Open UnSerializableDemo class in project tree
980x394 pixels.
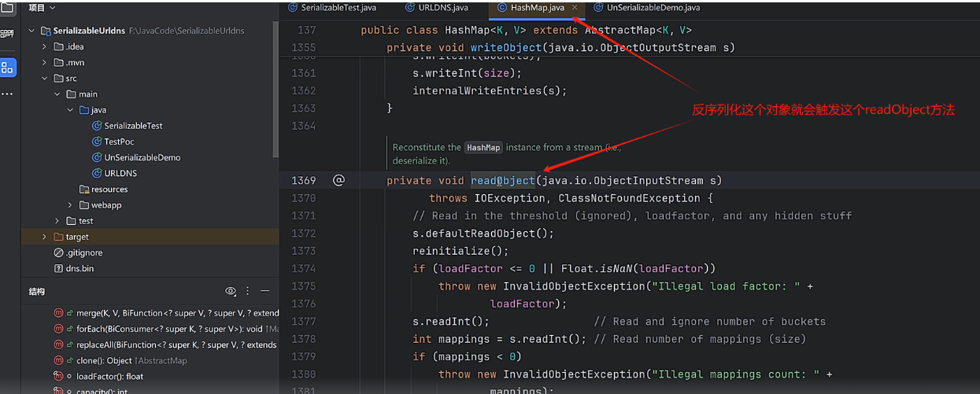[x=142, y=157]
